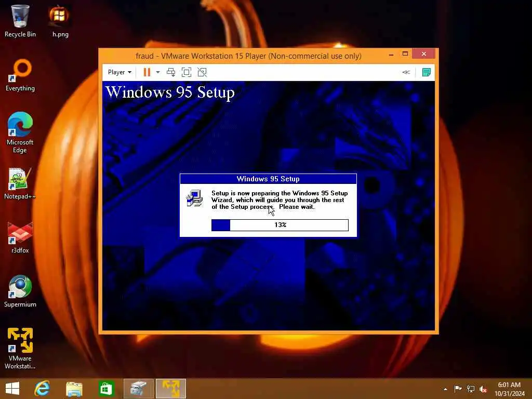Launch the Supermium browser shortcut
Image resolution: width=532 pixels, height=399 pixels.
click(20, 291)
